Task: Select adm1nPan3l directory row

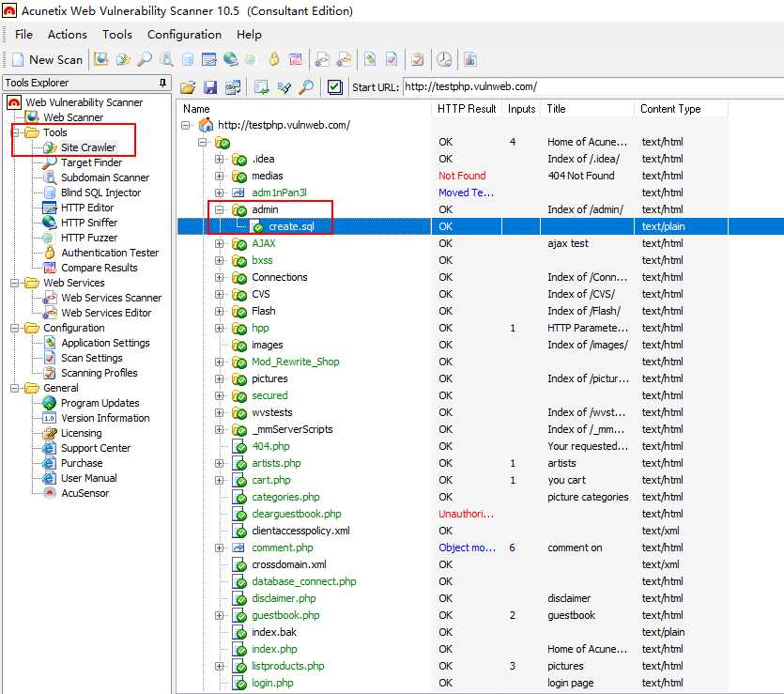Action: click(279, 193)
